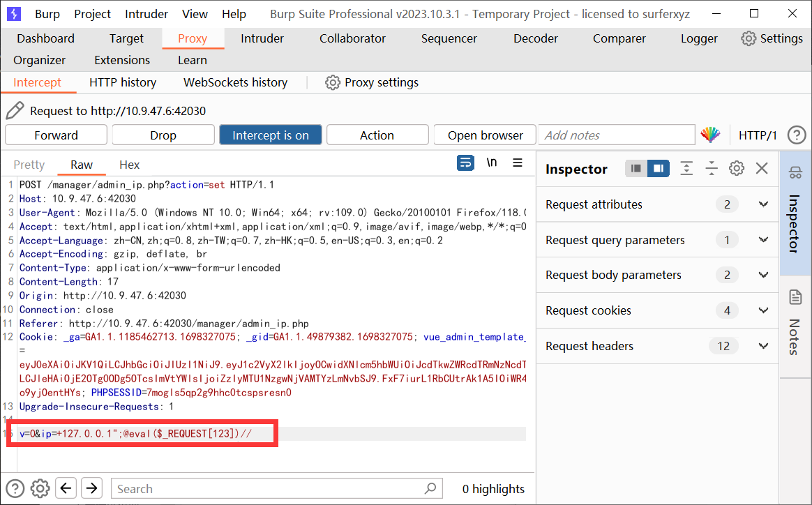Open the Decoder tab

click(x=536, y=38)
